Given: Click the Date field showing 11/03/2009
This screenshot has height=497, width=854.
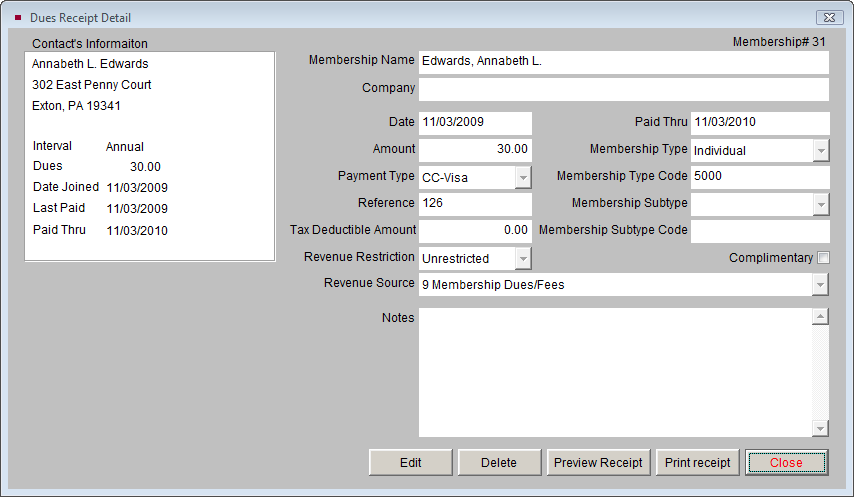Looking at the screenshot, I should click(x=475, y=123).
